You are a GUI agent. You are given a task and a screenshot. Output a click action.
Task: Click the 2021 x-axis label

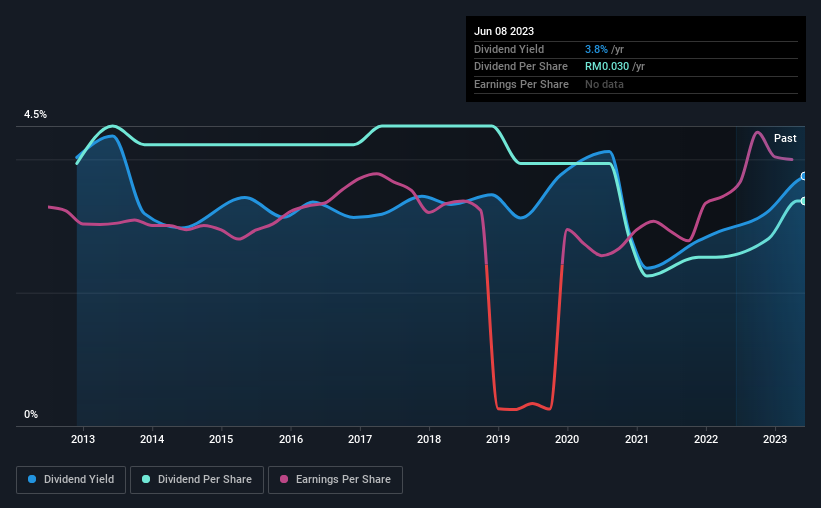coord(637,439)
